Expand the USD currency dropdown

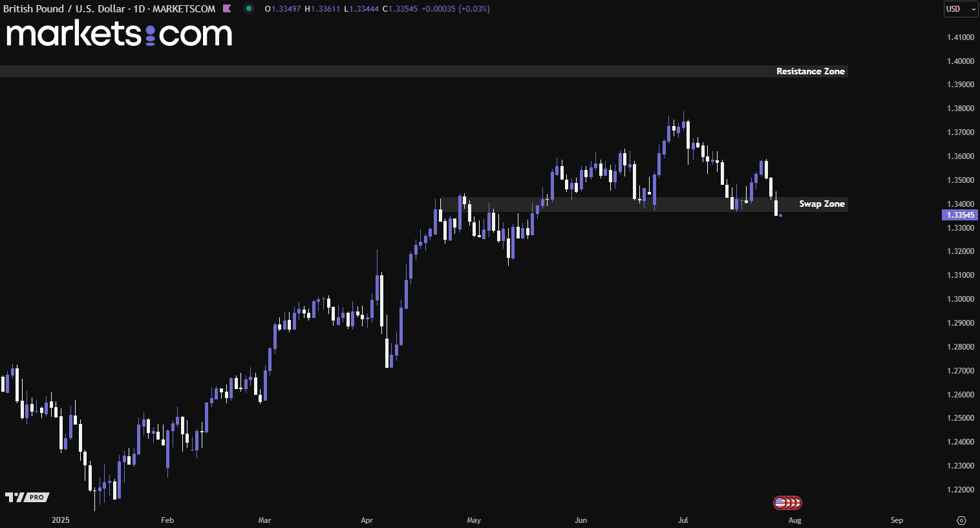coord(961,9)
